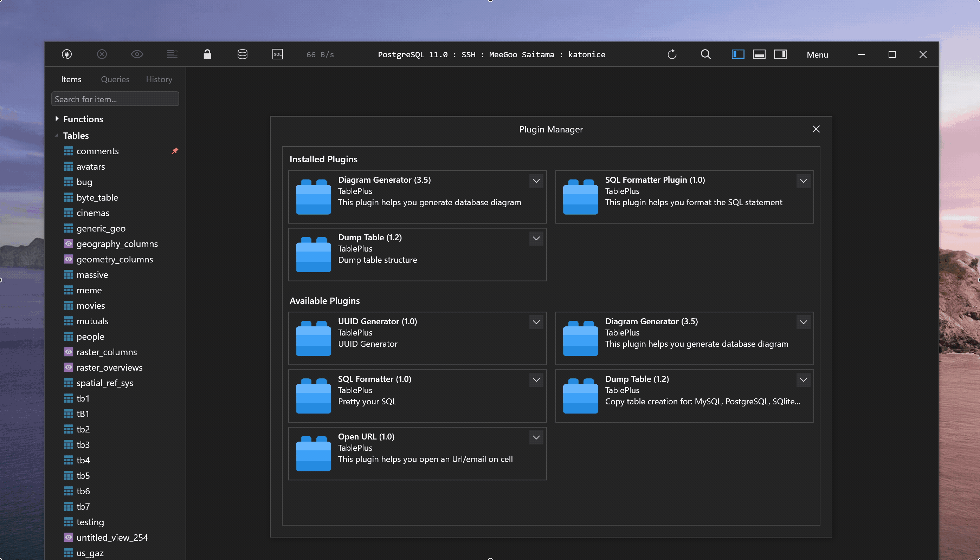This screenshot has height=560, width=980.
Task: Open dropdown for Open URL plugin
Action: (x=536, y=437)
